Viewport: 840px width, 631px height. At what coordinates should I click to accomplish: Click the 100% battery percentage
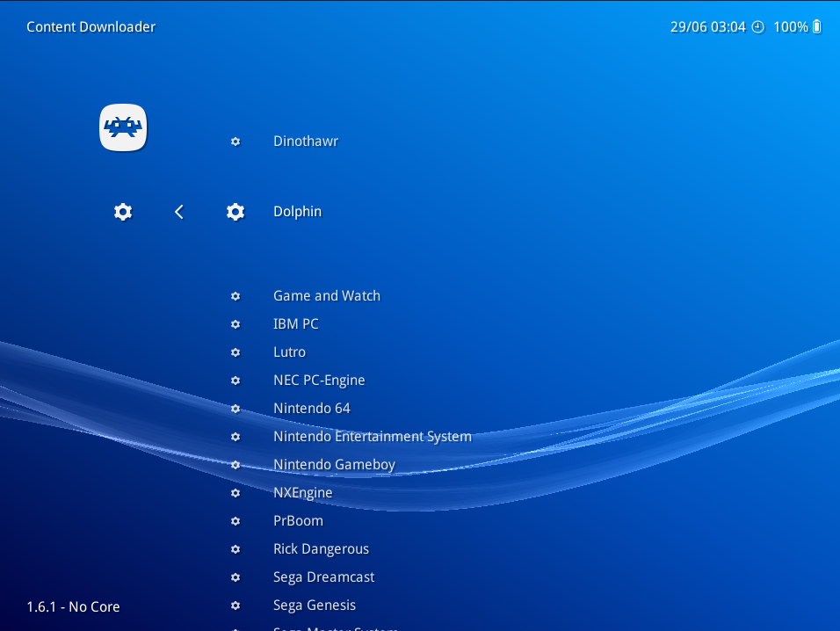coord(791,26)
